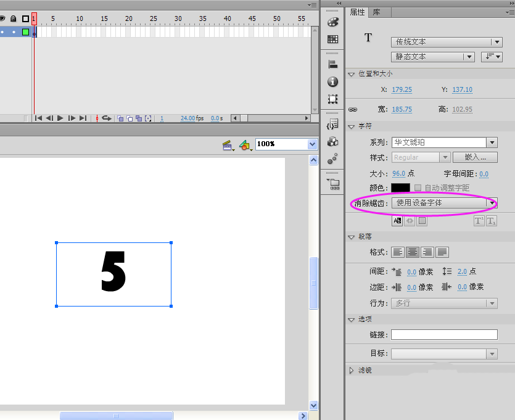Align text center format button

[x=413, y=252]
